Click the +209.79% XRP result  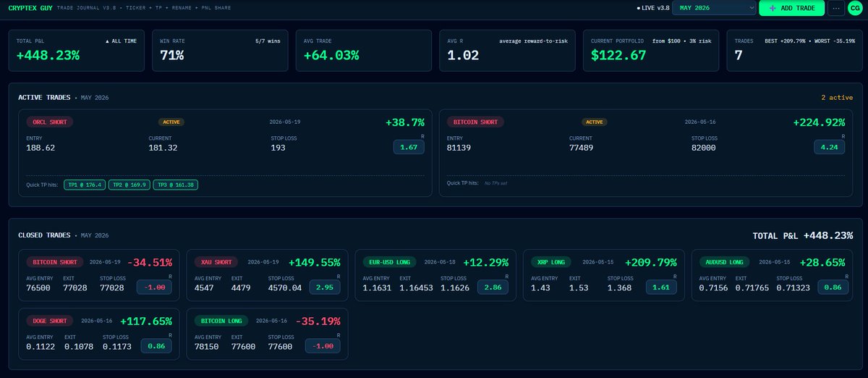[651, 262]
